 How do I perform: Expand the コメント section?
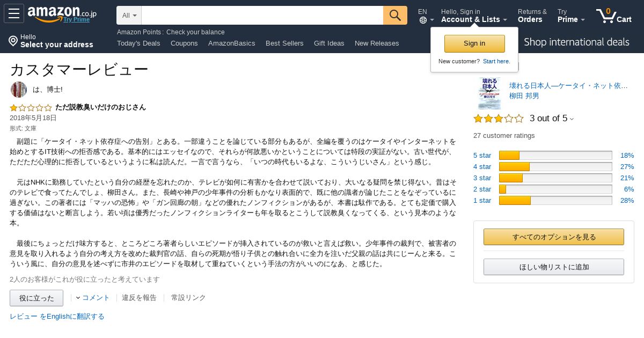pos(93,298)
